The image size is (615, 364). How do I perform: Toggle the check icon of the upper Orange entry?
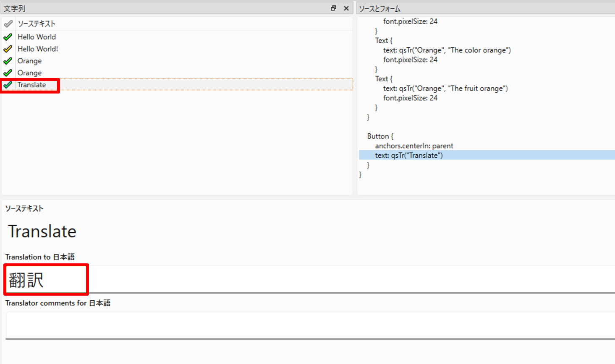pyautogui.click(x=8, y=61)
